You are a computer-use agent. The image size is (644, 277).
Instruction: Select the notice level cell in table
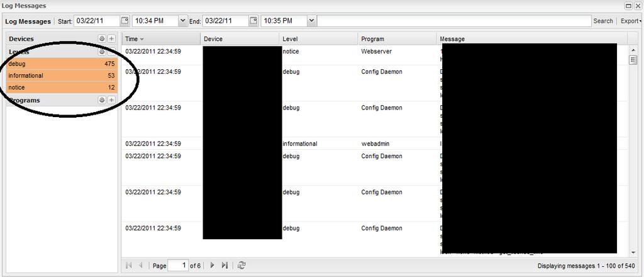click(x=291, y=52)
